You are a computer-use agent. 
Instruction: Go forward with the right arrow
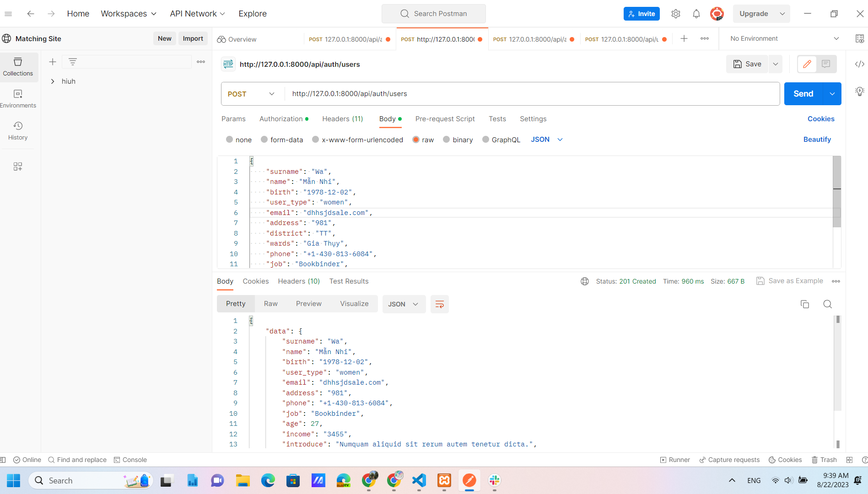coord(51,14)
